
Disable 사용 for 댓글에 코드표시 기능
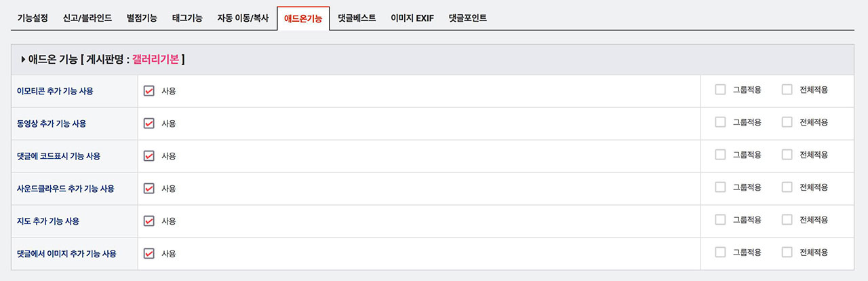coord(149,155)
